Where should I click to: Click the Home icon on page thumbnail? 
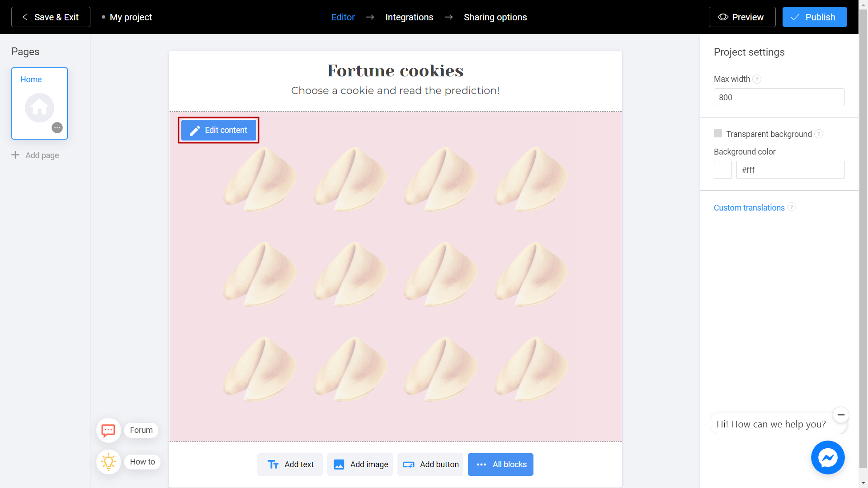click(39, 108)
